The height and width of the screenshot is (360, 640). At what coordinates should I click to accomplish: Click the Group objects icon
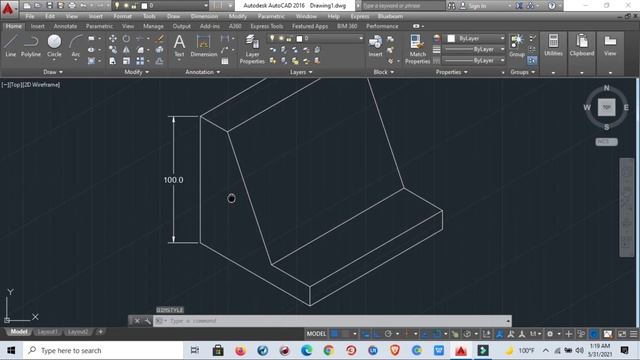[517, 45]
